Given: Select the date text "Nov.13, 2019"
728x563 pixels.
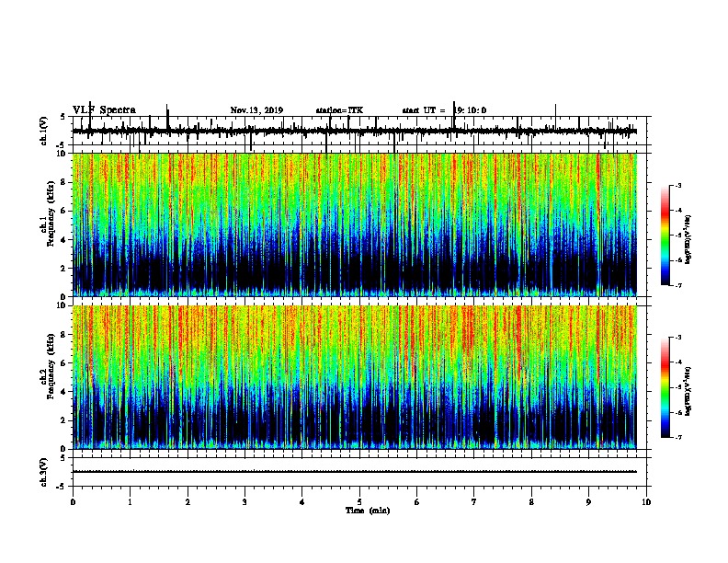Looking at the screenshot, I should 256,110.
